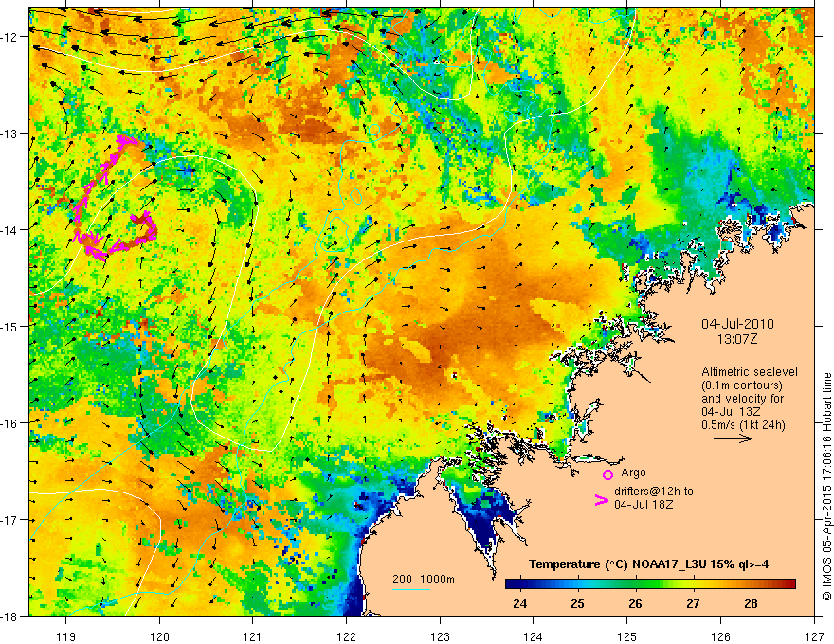Click the magenta drifter arrow legend symbol
The height and width of the screenshot is (644, 834).
(x=601, y=500)
